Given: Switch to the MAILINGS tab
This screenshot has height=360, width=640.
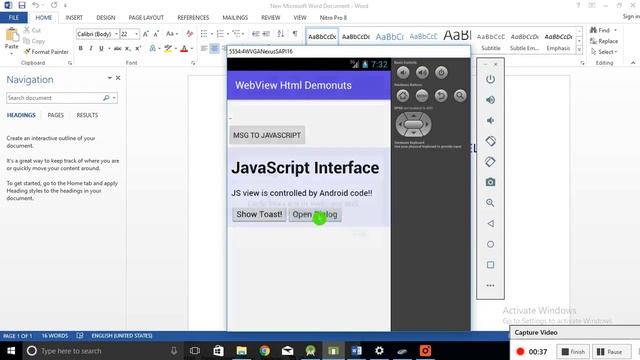Looking at the screenshot, I should 235,18.
